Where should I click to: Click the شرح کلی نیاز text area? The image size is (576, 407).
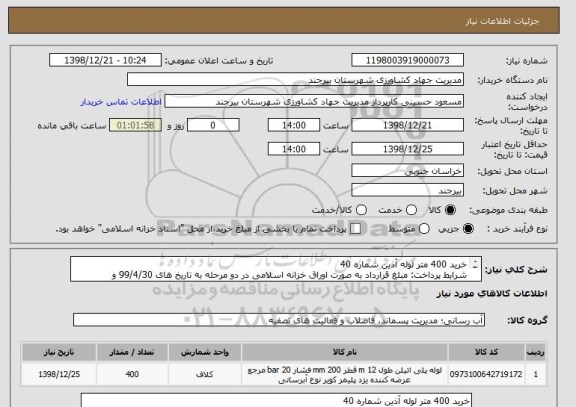[x=276, y=269]
